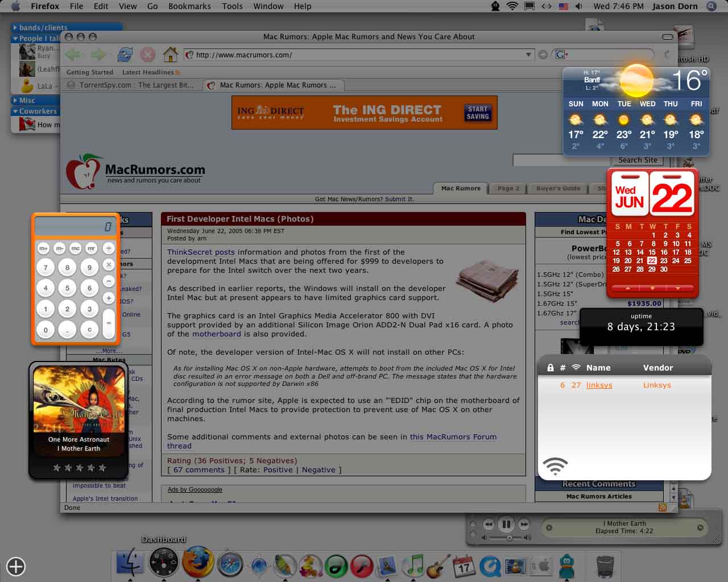Pause playback in iTunes mini player
The height and width of the screenshot is (582, 728).
coord(506,524)
